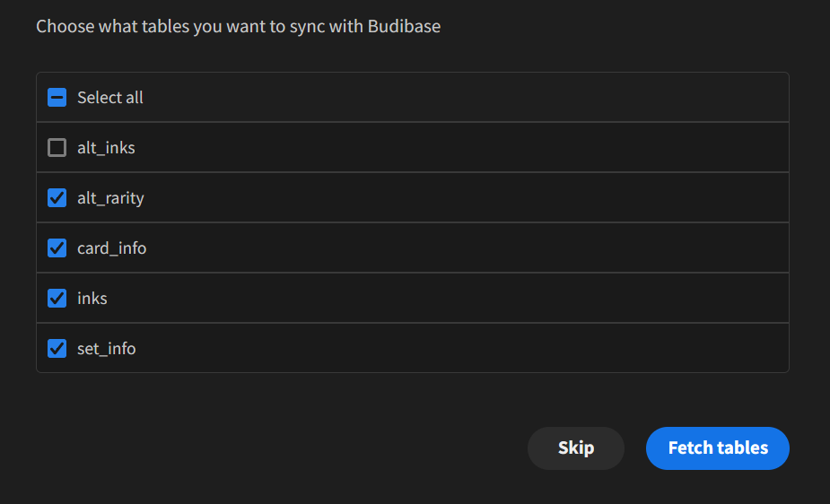Uncheck the alt_rarity checkbox
Viewport: 830px width, 504px height.
57,198
